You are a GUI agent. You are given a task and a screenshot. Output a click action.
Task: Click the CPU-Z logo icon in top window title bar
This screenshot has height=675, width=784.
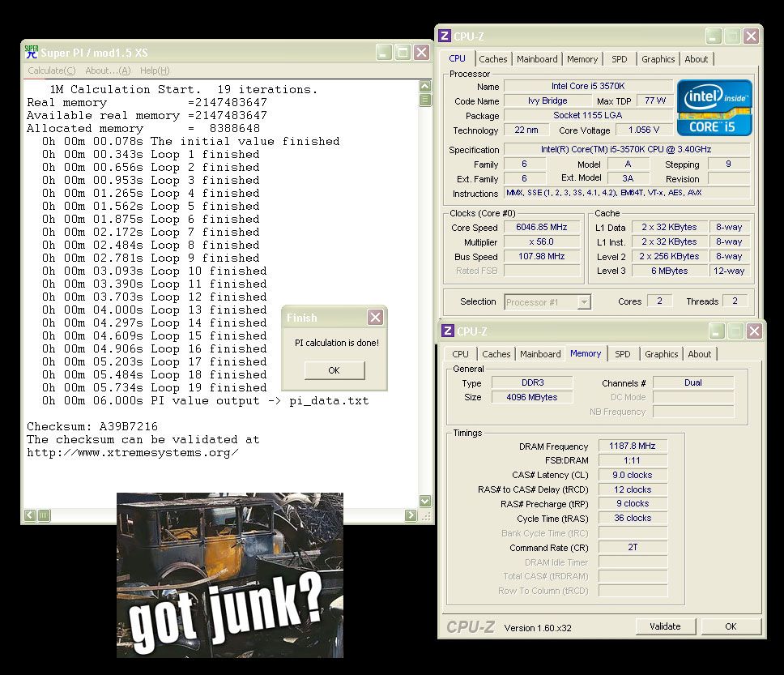coord(445,36)
